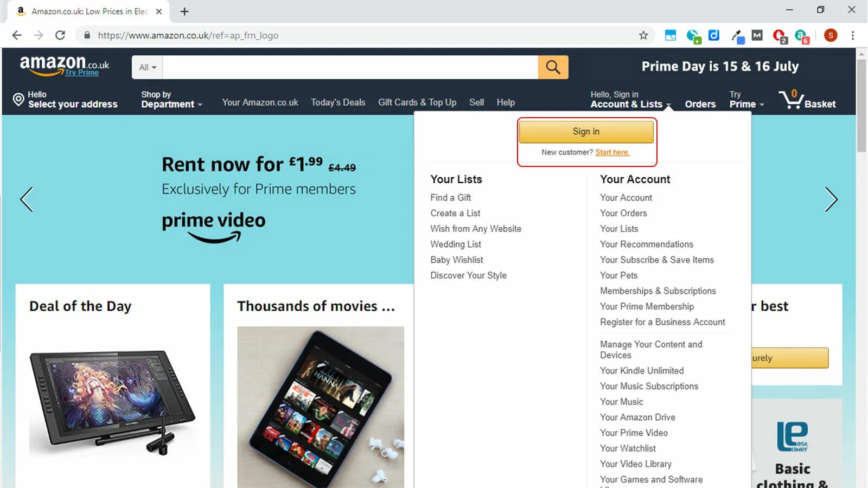Open Orders in the navigation bar
The width and height of the screenshot is (868, 488).
pyautogui.click(x=700, y=104)
